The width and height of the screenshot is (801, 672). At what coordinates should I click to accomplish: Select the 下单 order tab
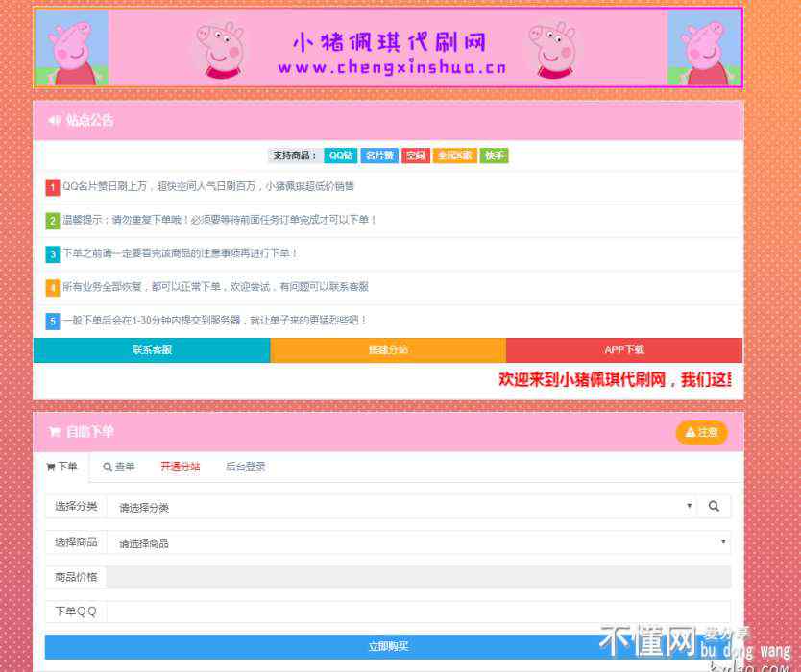click(61, 468)
